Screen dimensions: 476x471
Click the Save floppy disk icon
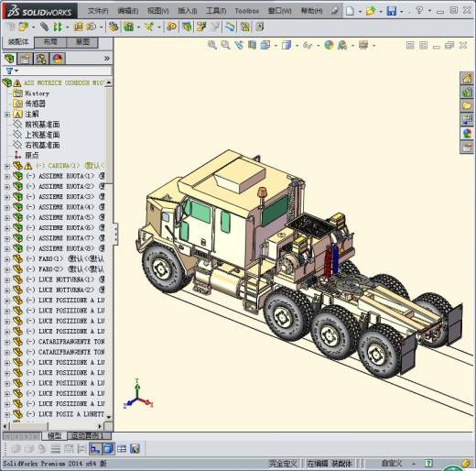(392, 11)
